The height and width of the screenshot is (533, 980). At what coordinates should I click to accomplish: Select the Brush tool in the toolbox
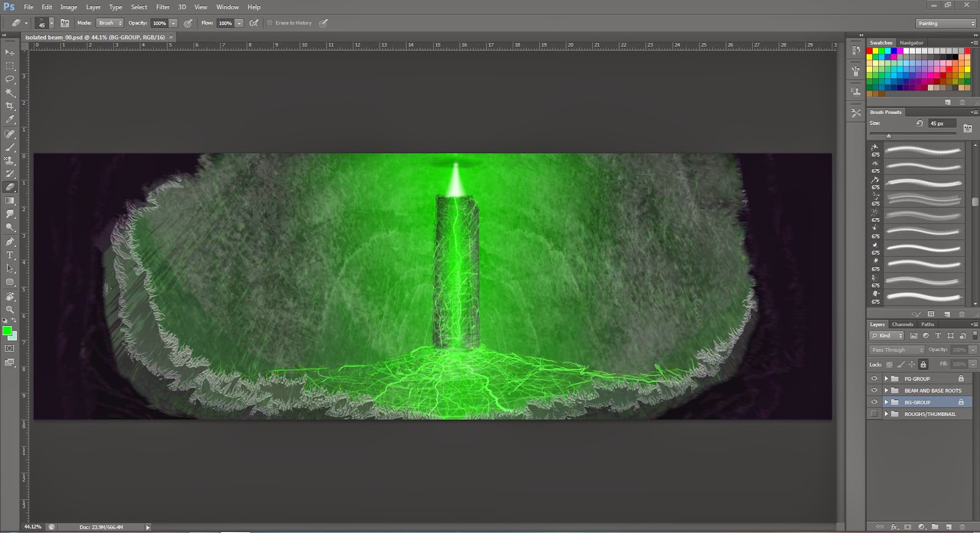[x=10, y=147]
